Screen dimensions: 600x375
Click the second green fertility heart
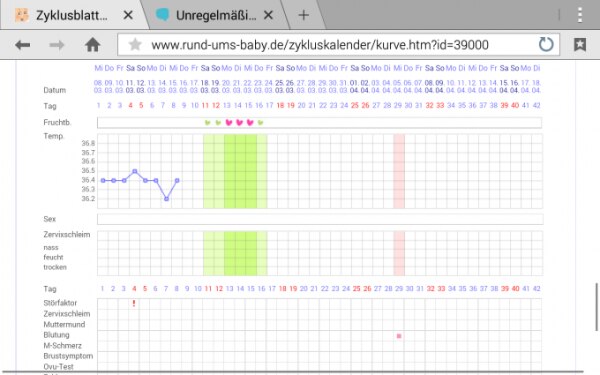[218, 123]
